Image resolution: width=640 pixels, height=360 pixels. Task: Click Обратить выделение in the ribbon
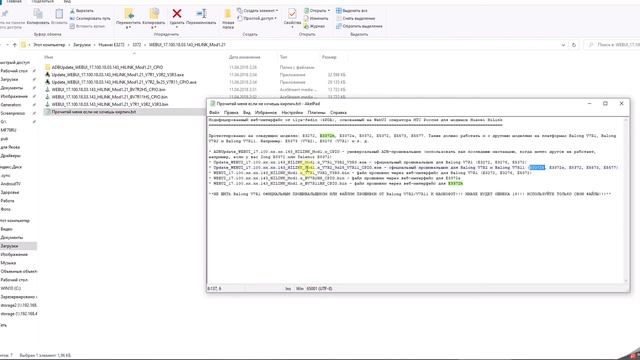pyautogui.click(x=359, y=26)
